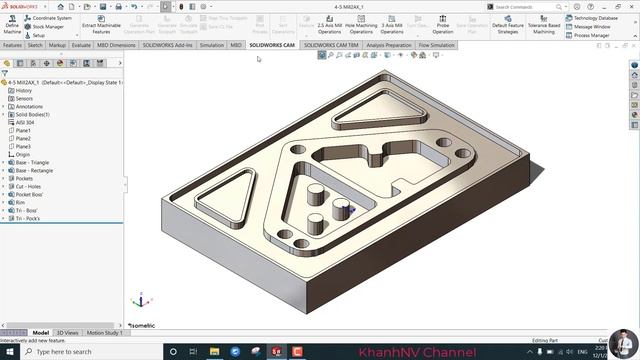Open Hole Machining Operations
The image size is (640, 360).
tap(361, 25)
